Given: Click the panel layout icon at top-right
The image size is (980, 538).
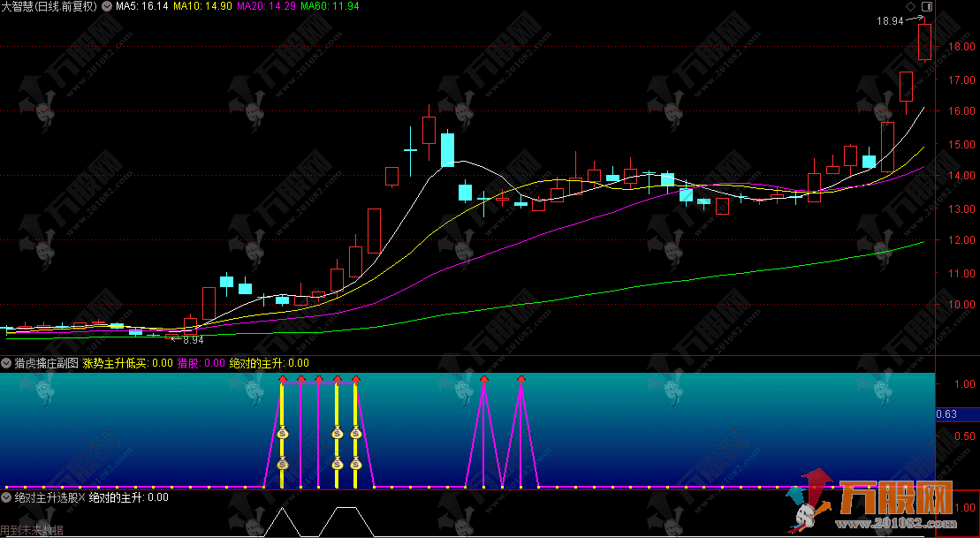Looking at the screenshot, I should point(925,6).
